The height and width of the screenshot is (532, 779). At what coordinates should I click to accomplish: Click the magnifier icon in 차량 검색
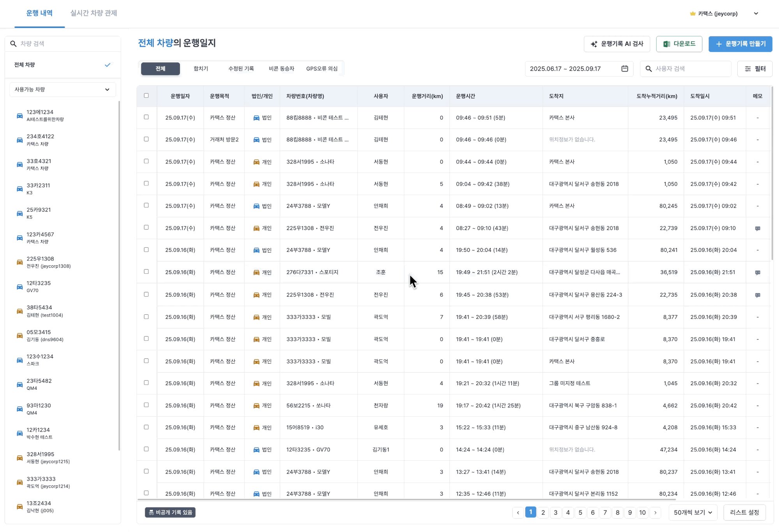13,44
